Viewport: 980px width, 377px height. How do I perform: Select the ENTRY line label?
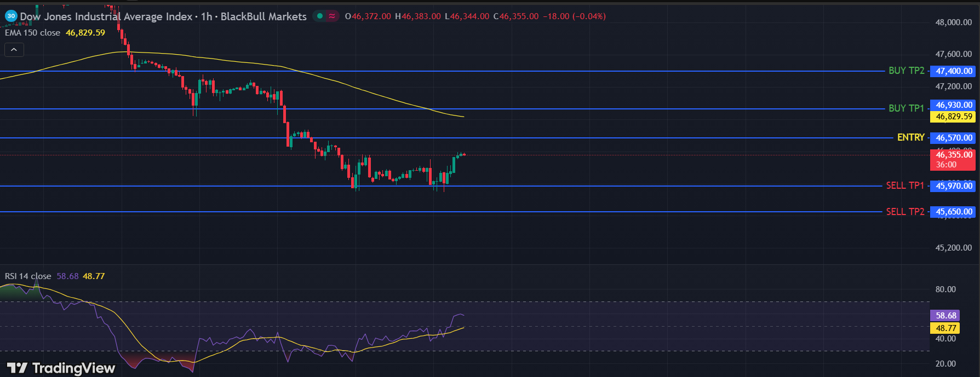[x=910, y=137]
